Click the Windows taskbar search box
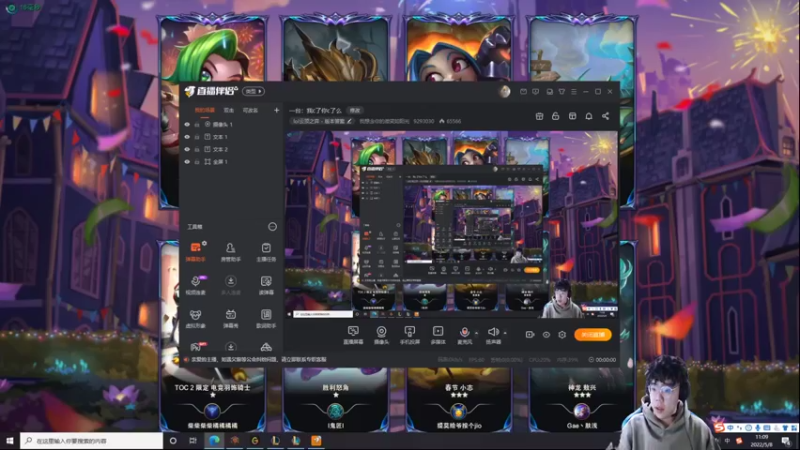800x450 pixels. (92, 440)
